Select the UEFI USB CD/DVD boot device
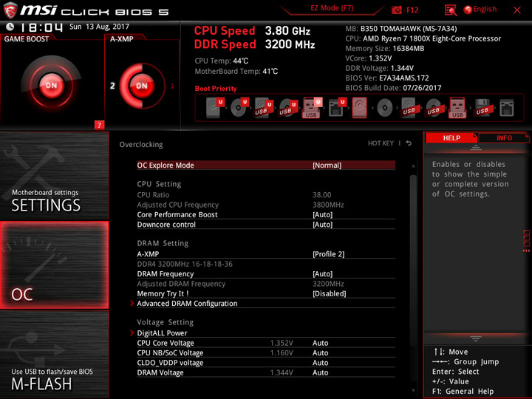 point(288,108)
